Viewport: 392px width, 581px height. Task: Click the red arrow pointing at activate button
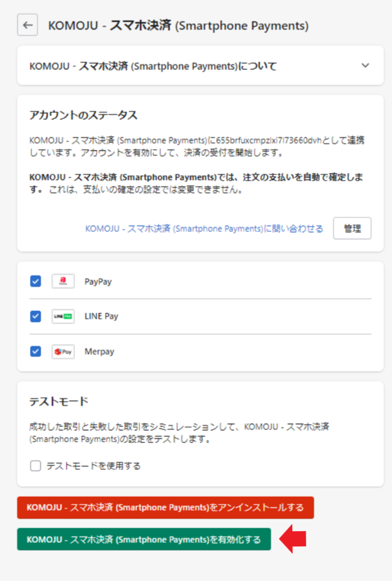293,539
